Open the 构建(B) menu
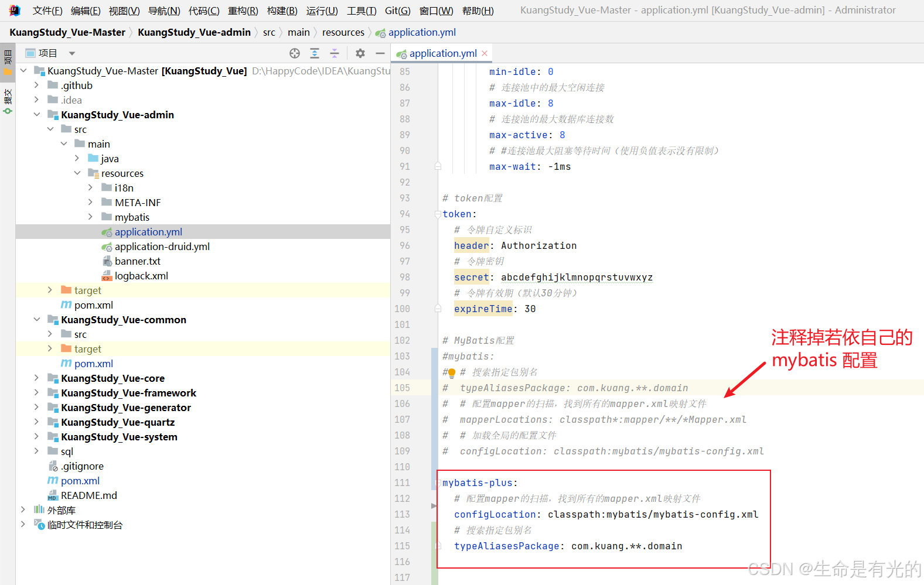Image resolution: width=924 pixels, height=585 pixels. point(282,11)
